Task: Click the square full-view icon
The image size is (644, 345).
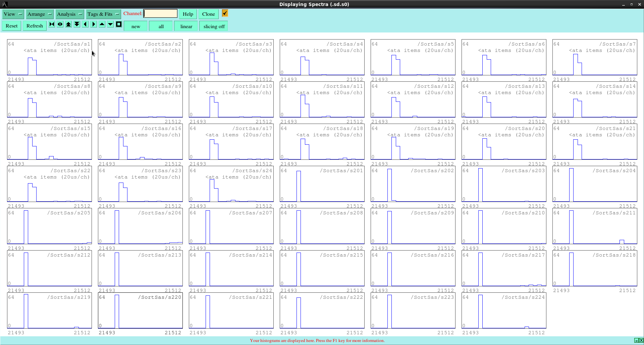Action: point(119,24)
